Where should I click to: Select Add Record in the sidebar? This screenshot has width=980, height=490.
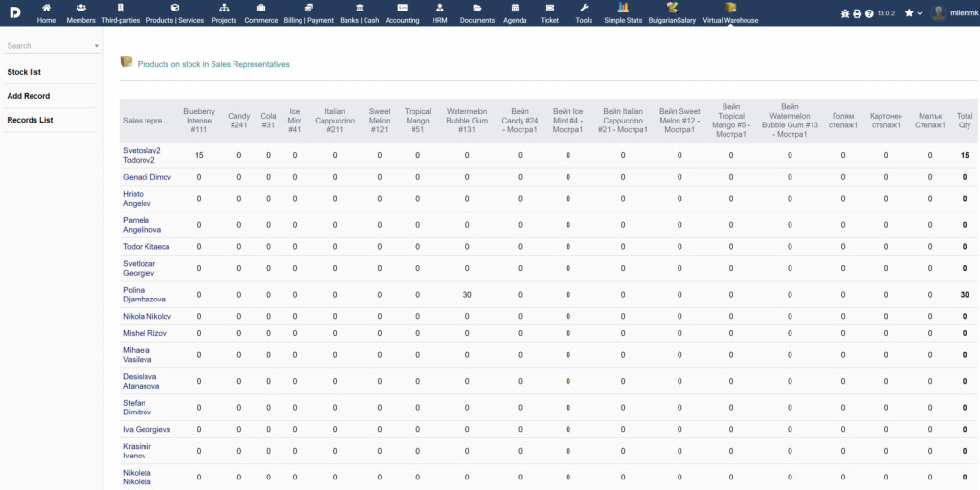pyautogui.click(x=29, y=96)
